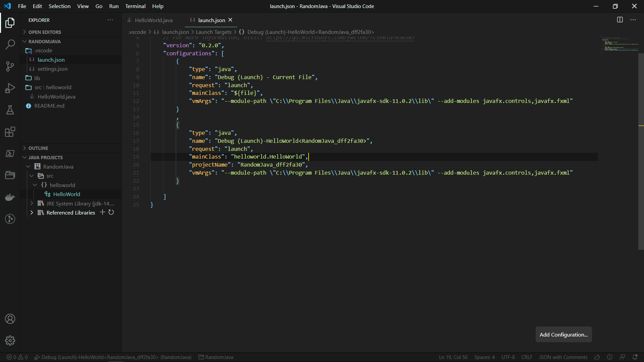Click the Split Editor Right icon
The image size is (644, 362).
click(620, 20)
